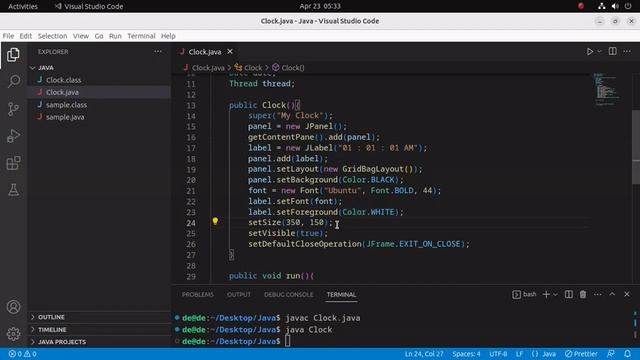Open the File menu
The height and width of the screenshot is (360, 640).
pyautogui.click(x=8, y=36)
